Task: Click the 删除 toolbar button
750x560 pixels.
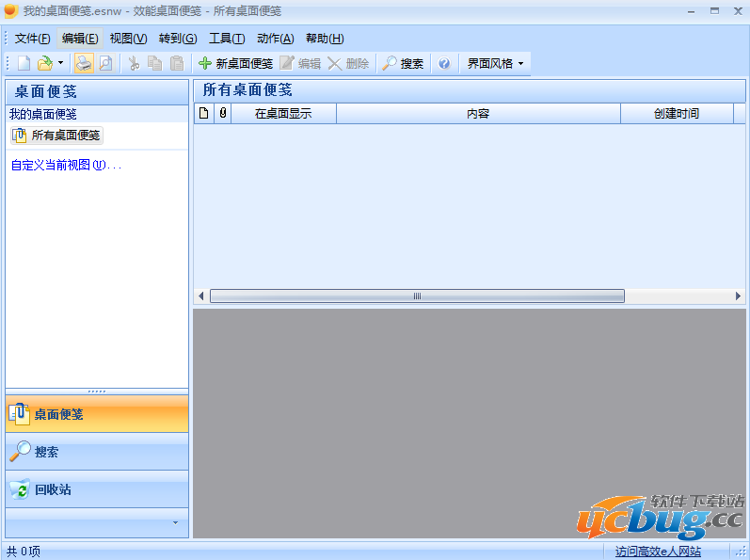Action: point(348,63)
